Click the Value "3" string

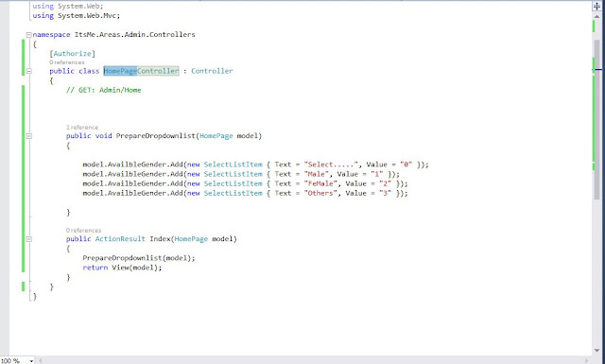coord(385,194)
